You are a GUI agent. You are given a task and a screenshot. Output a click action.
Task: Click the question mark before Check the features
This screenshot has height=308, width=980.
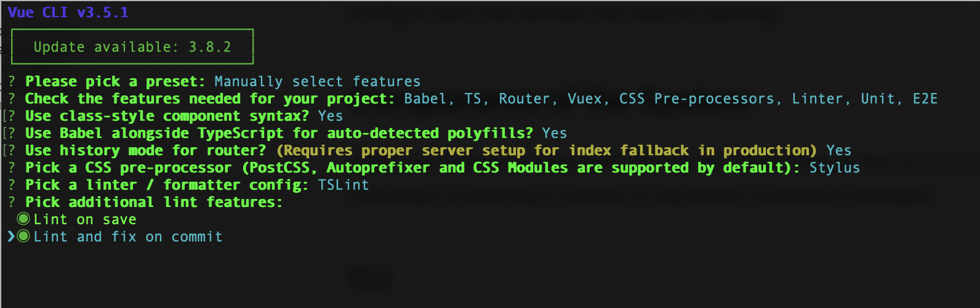point(12,99)
